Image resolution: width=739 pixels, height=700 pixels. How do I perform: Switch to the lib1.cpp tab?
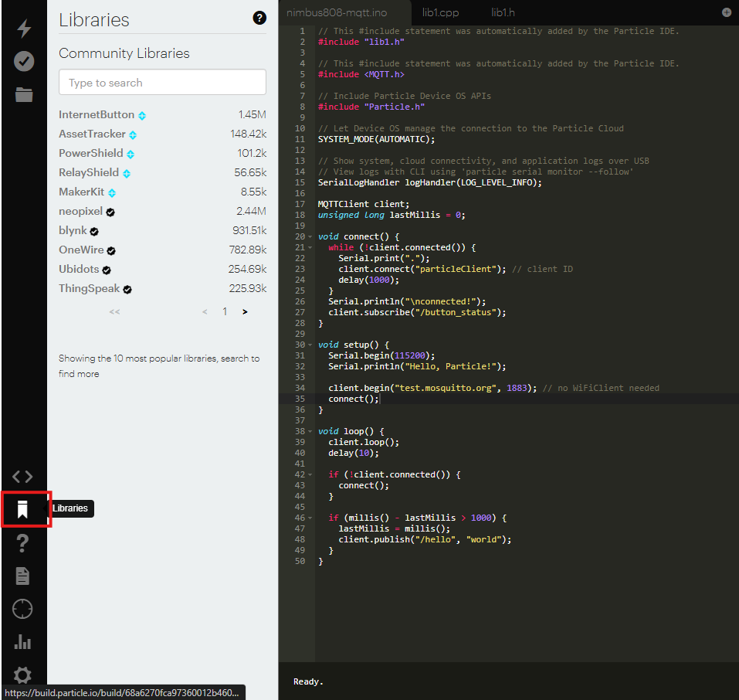tap(441, 12)
